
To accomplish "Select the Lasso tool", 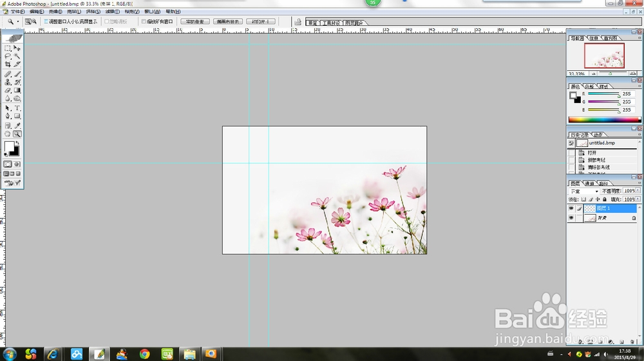I will 8,56.
